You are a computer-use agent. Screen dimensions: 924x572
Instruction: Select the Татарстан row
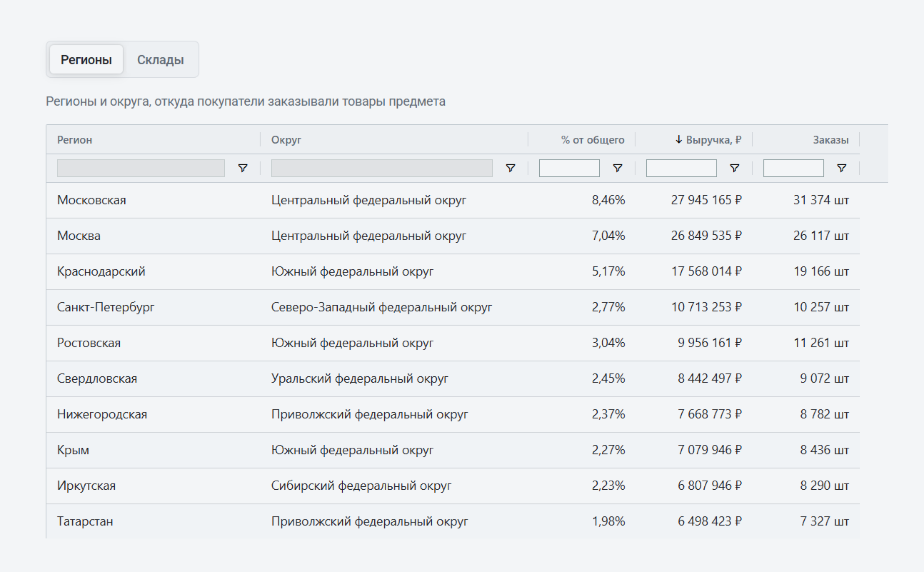(85, 521)
